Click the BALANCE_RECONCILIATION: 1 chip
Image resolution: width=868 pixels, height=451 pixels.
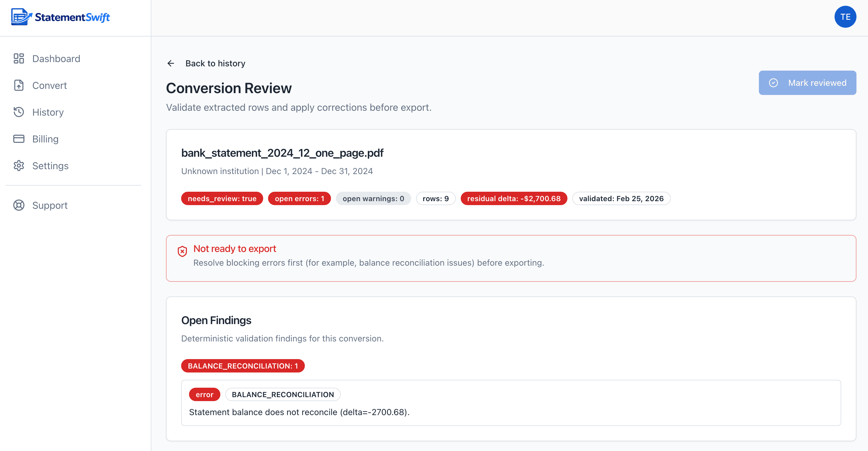point(243,366)
